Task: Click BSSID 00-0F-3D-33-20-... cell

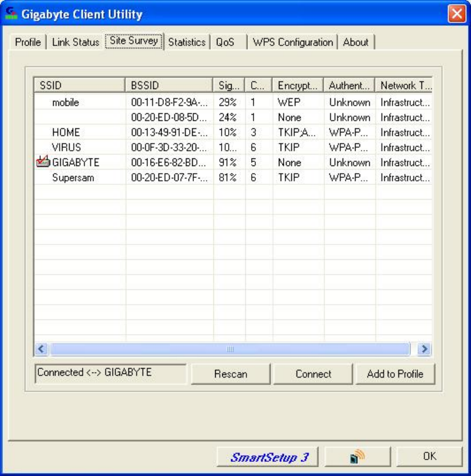Action: point(169,147)
